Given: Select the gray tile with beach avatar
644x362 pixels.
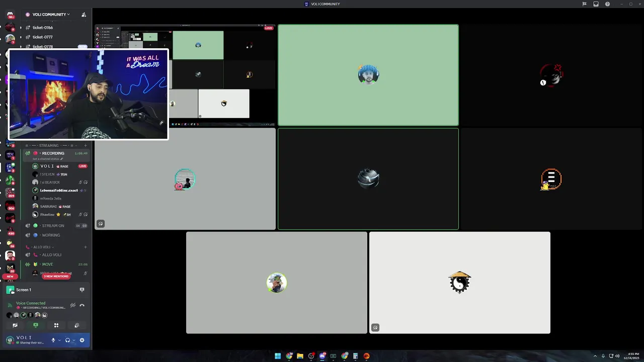Looking at the screenshot, I should coord(185,179).
